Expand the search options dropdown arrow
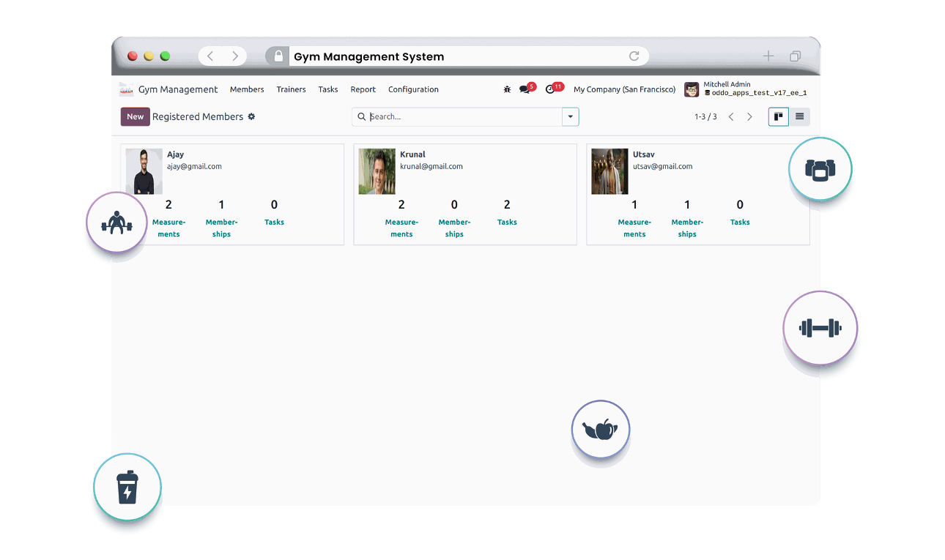The width and height of the screenshot is (945, 560). 570,116
